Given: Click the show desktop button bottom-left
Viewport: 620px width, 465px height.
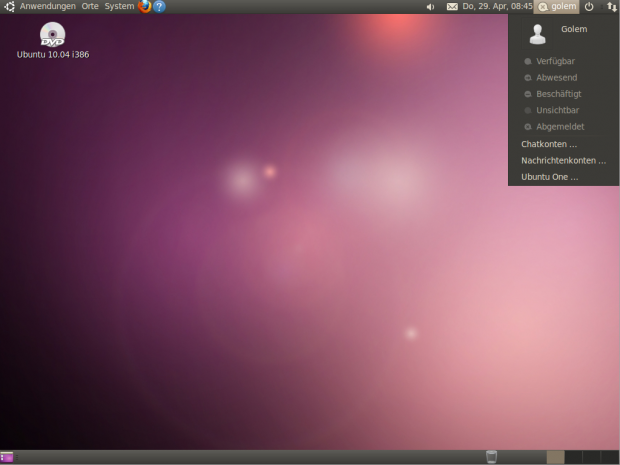Looking at the screenshot, I should [x=7, y=457].
